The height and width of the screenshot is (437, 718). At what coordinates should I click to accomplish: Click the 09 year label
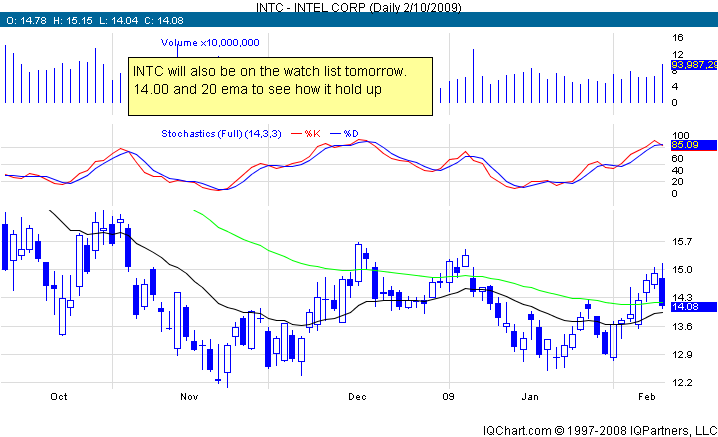click(x=448, y=397)
